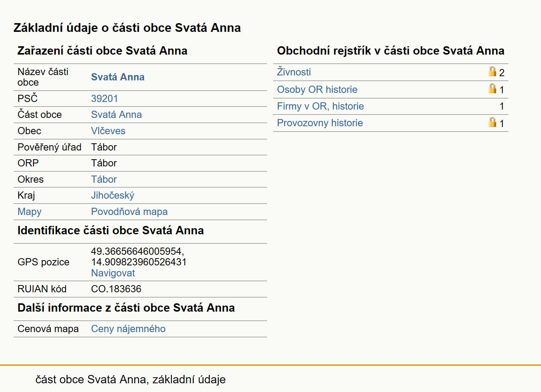Click the lock icon in Provozovny historie row
Screen dimensions: 541x392
492,122
